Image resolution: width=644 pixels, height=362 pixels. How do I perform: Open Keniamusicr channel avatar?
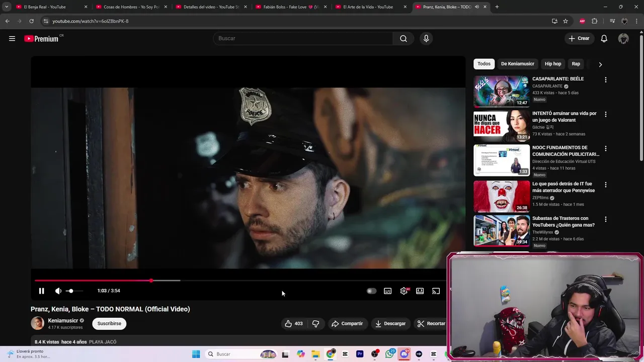tap(38, 324)
